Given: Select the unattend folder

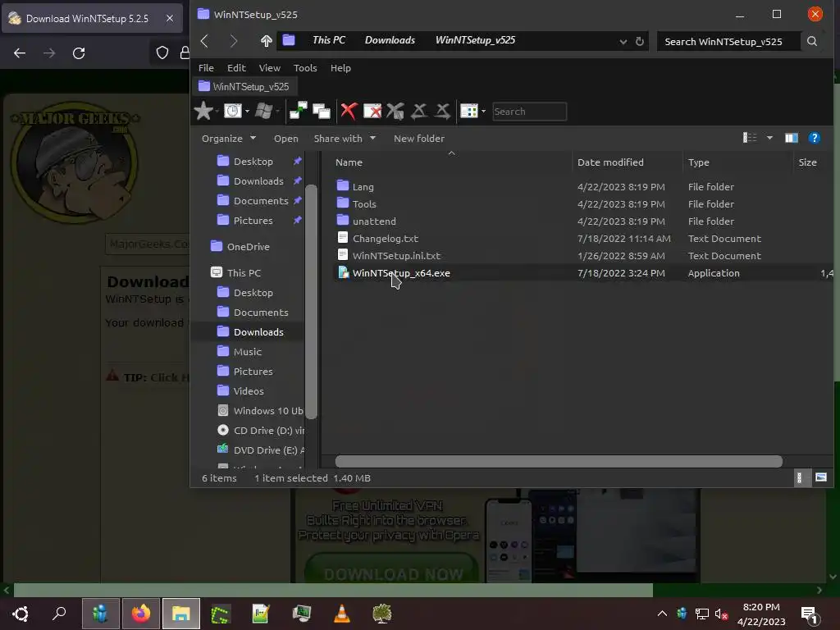Looking at the screenshot, I should pyautogui.click(x=374, y=221).
